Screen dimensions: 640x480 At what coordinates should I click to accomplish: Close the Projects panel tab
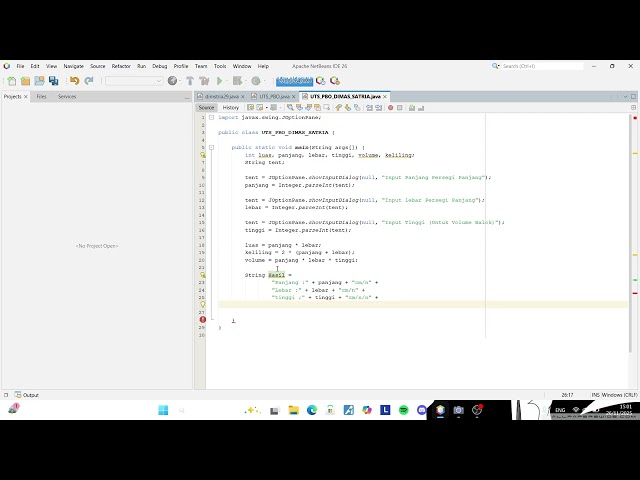(26, 97)
